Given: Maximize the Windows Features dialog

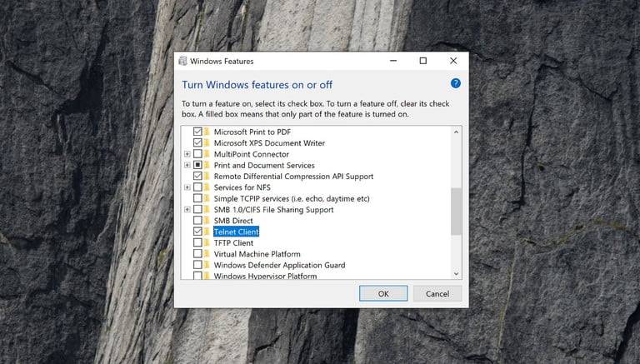Looking at the screenshot, I should tap(423, 61).
